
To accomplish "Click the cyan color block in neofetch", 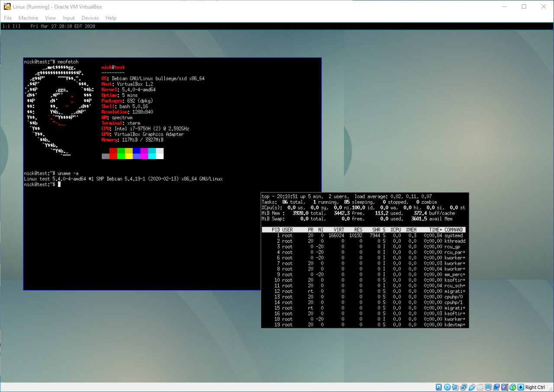I will (152, 153).
